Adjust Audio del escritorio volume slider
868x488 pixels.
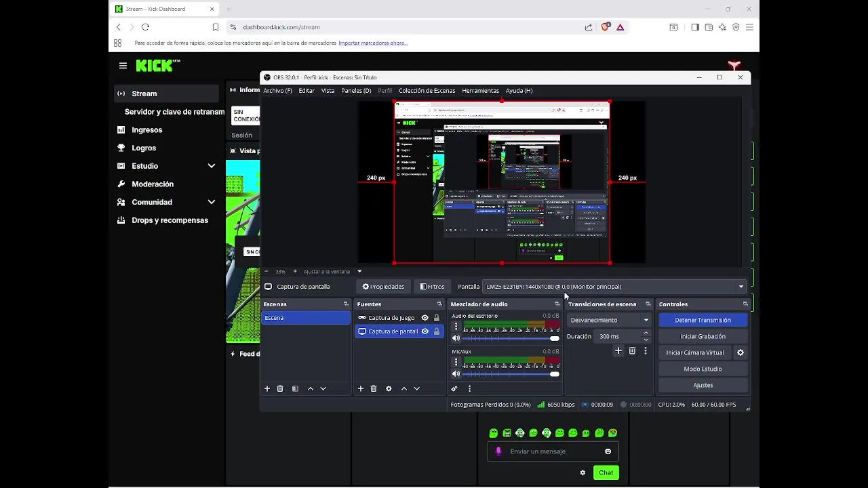[511, 338]
